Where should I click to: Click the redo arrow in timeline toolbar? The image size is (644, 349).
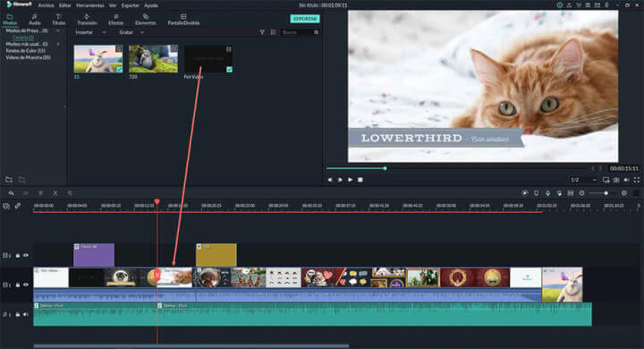coord(25,192)
